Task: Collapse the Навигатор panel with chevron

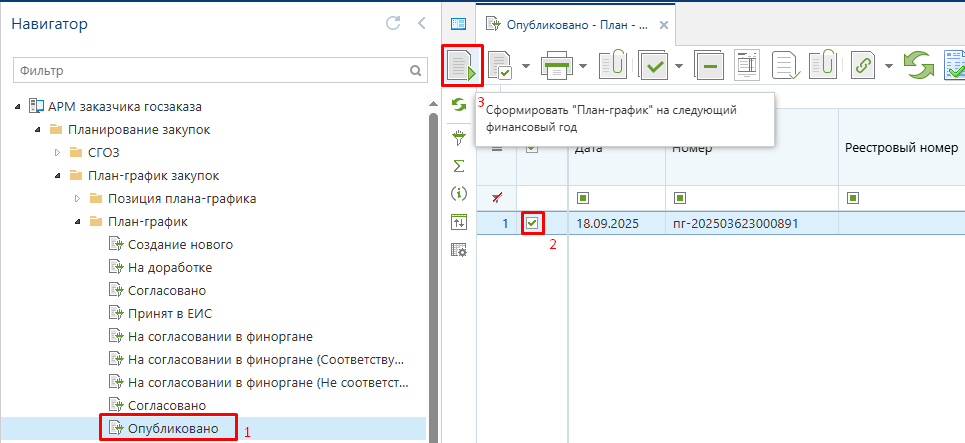Action: coord(422,24)
